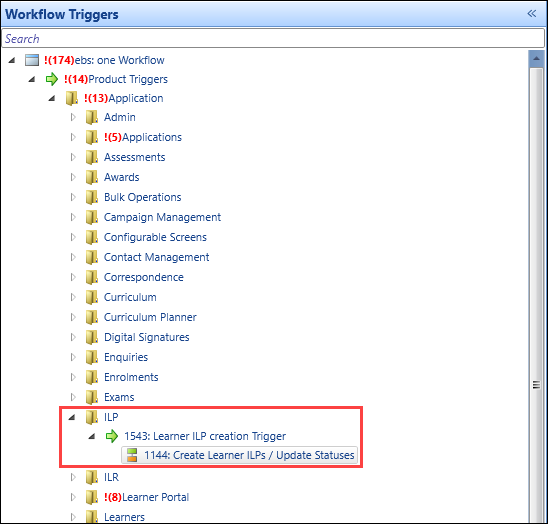The width and height of the screenshot is (548, 524).
Task: Select the ebs: one Workflow label
Action: [x=104, y=60]
